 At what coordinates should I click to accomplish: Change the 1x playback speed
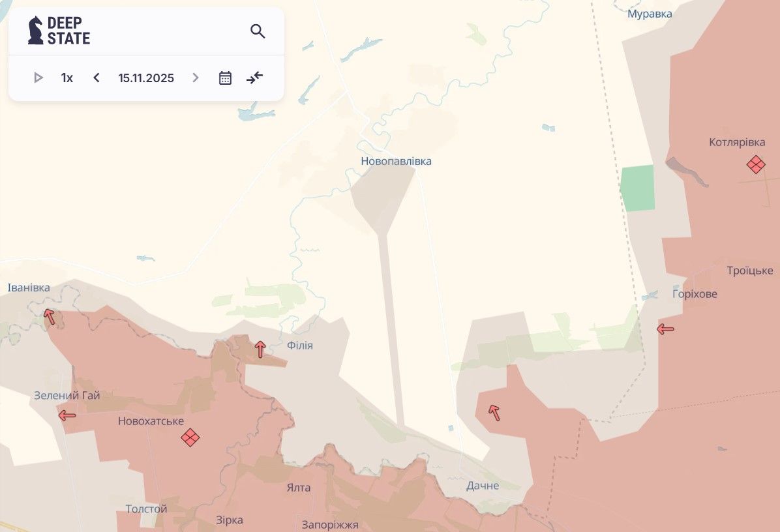[67, 78]
